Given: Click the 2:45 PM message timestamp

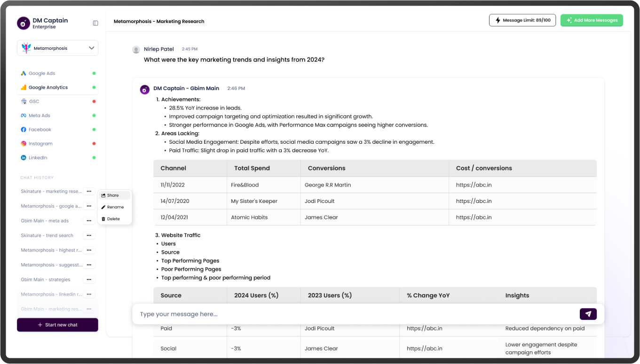Looking at the screenshot, I should click(190, 49).
